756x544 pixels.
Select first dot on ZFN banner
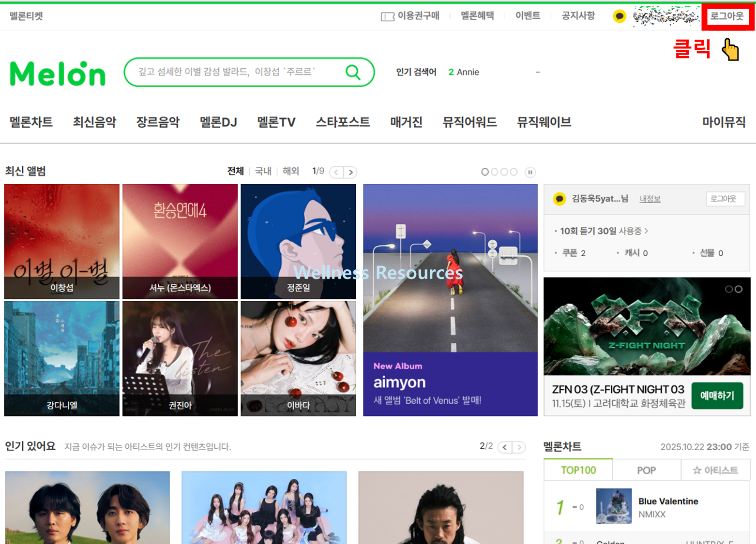coord(729,289)
